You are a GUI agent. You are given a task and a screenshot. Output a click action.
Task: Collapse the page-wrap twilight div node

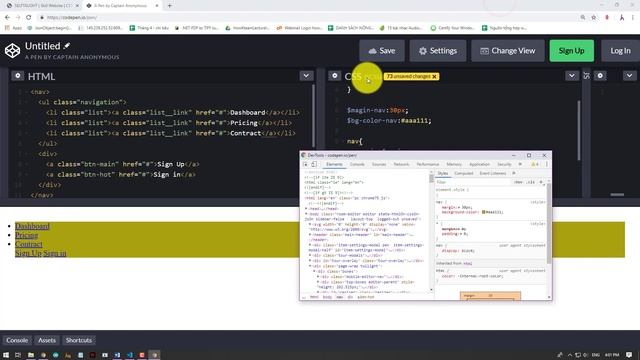310,266
